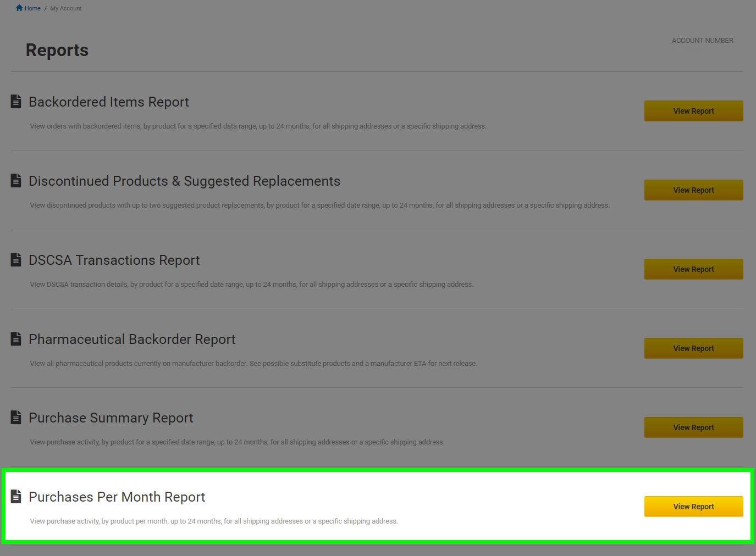View the Purchase Summary Report
The width and height of the screenshot is (756, 556).
(693, 427)
